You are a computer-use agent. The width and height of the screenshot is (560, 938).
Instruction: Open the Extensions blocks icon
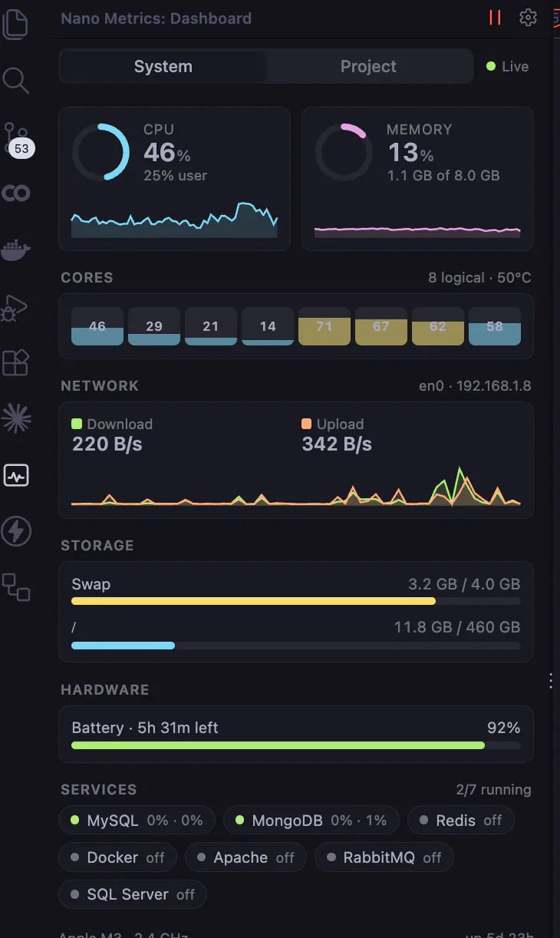(x=16, y=362)
